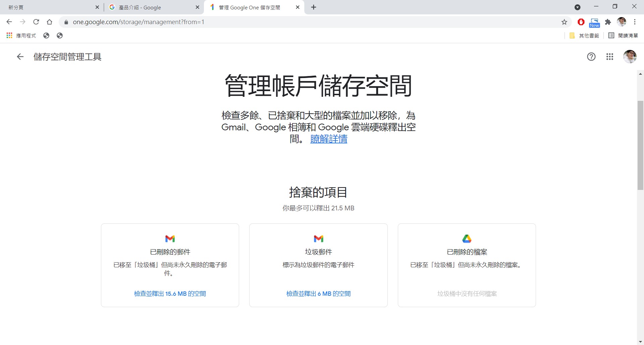
Task: Open the circled down-arrow icon in the tab strip
Action: tap(577, 7)
